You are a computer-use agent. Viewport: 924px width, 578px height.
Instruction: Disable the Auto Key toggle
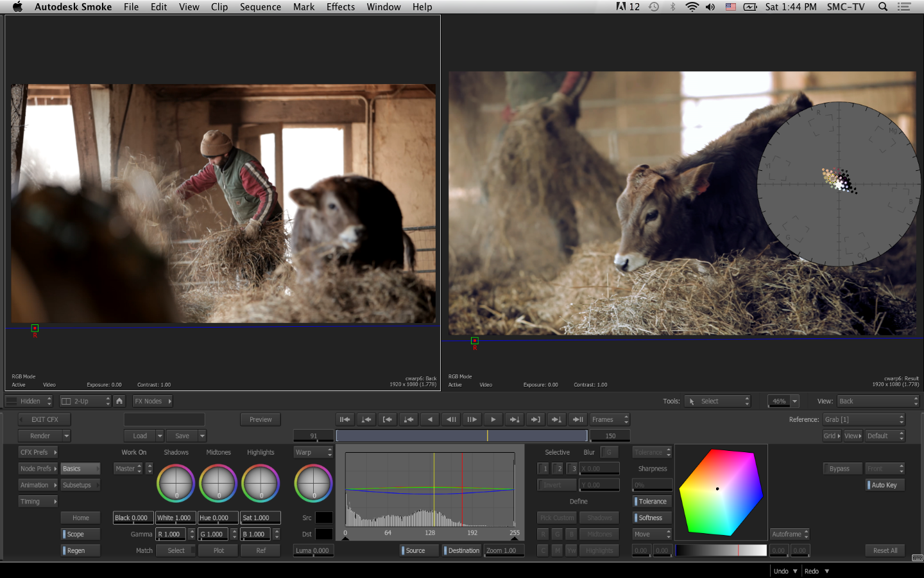coord(885,485)
